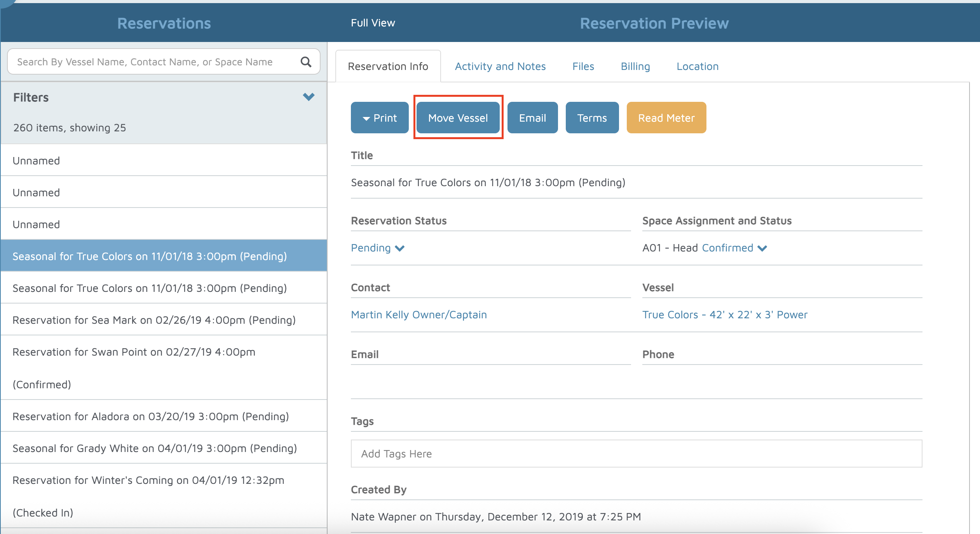Open the Files tab
Image resolution: width=980 pixels, height=534 pixels.
click(583, 66)
